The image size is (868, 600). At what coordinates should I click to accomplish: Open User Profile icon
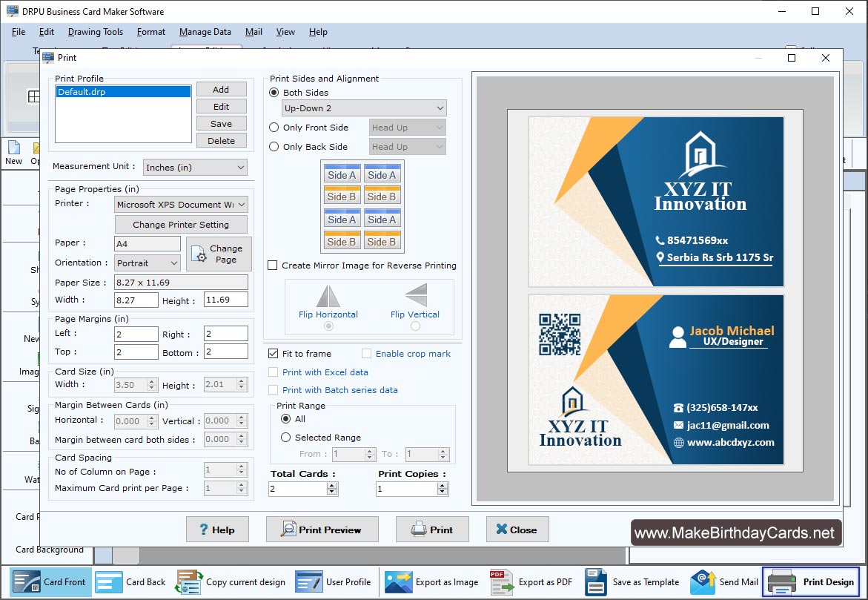(x=308, y=581)
